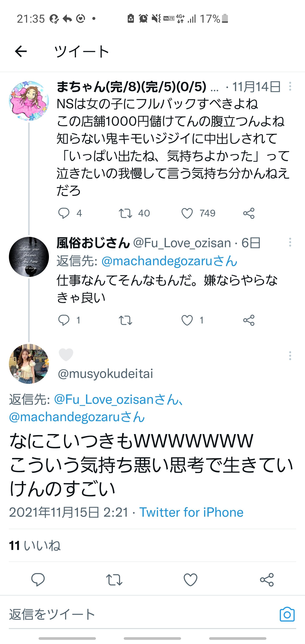Screen dimensions: 305x644
Task: Like まちゃん's tweet with 749 likes
Action: click(187, 213)
